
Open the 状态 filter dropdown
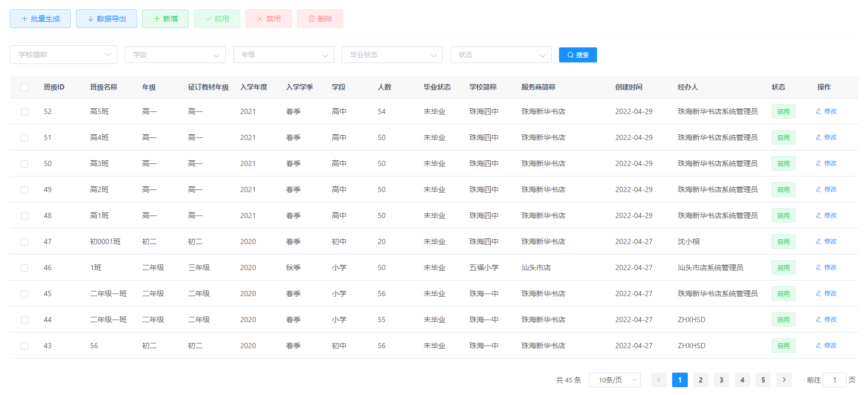(501, 55)
